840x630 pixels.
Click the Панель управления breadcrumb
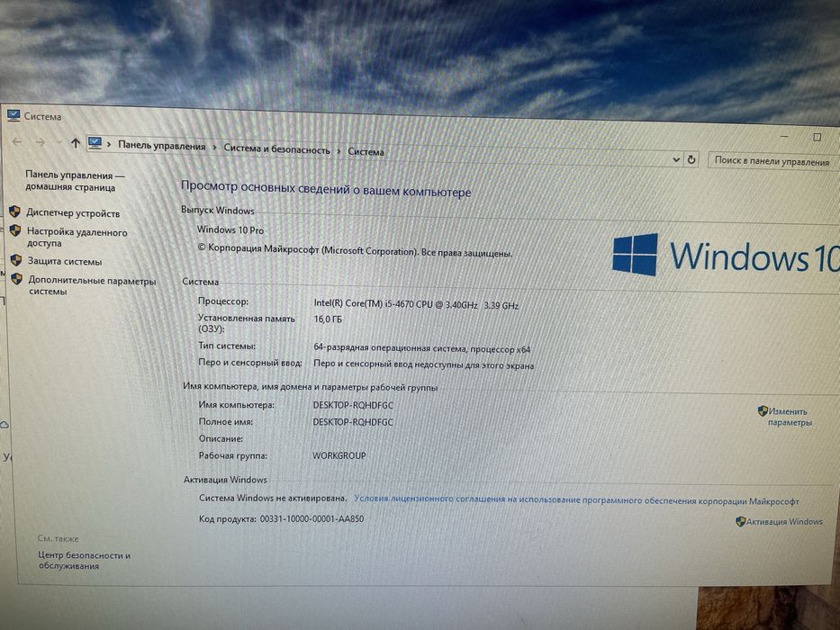tap(162, 146)
